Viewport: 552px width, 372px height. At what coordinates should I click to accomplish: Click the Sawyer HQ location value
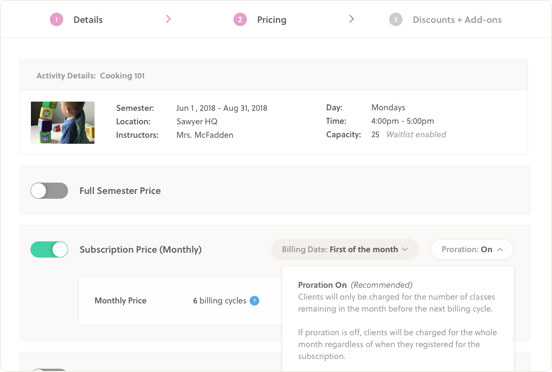click(x=197, y=121)
